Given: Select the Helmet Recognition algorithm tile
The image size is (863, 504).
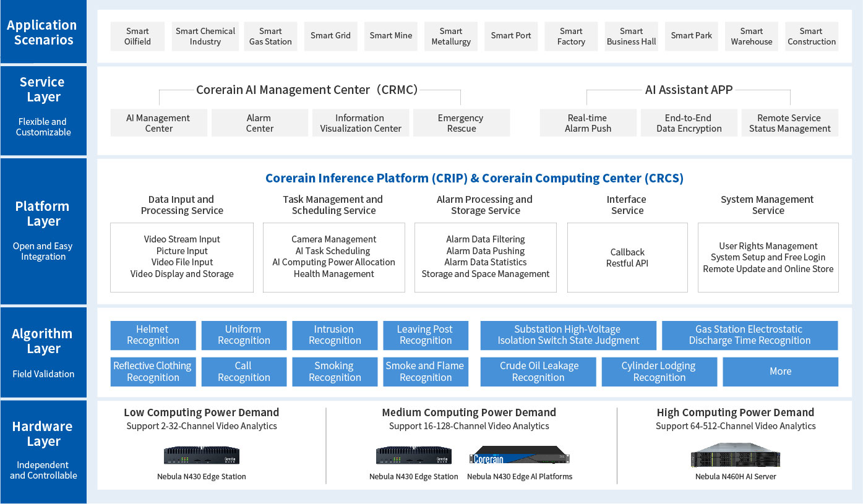Looking at the screenshot, I should (x=153, y=335).
